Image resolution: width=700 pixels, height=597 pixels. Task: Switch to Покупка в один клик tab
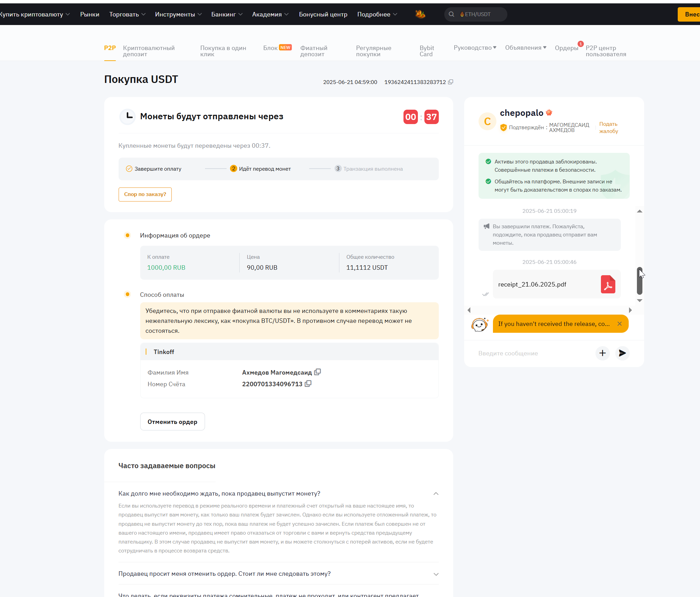223,51
